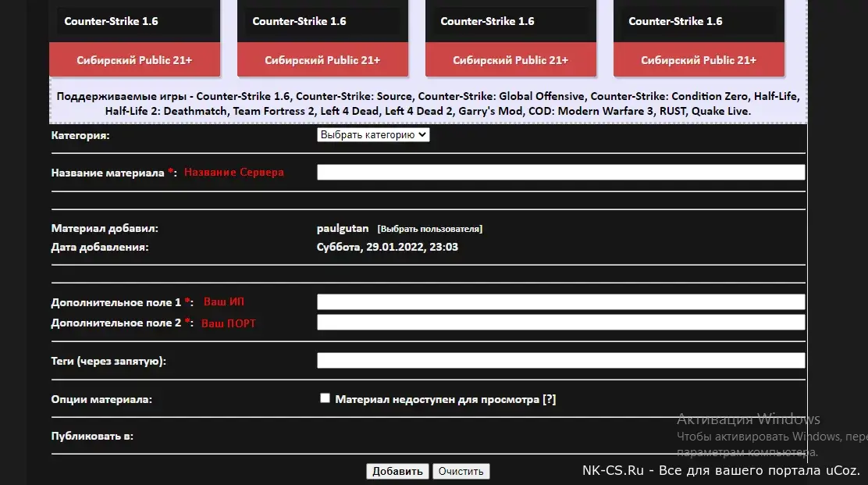Focus the 'Дополнительное поле 1' IP input

(x=560, y=301)
